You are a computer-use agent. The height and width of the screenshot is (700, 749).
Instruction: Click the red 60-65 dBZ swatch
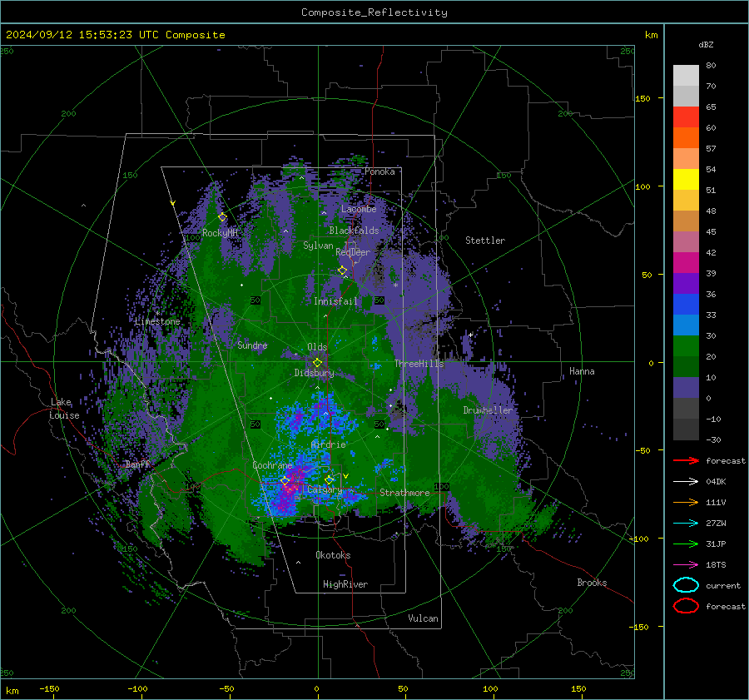tap(686, 117)
